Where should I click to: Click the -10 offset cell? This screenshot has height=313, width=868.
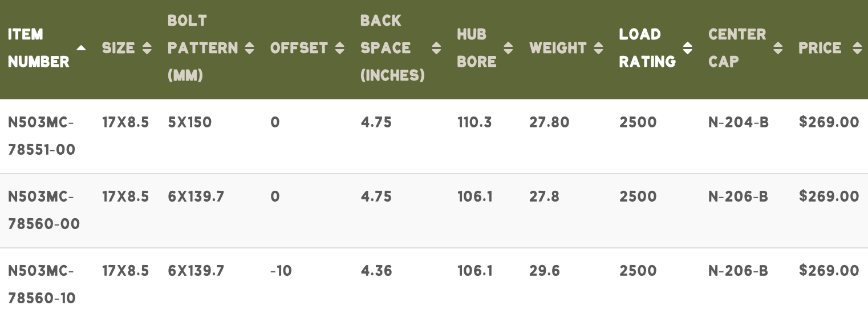pyautogui.click(x=281, y=270)
